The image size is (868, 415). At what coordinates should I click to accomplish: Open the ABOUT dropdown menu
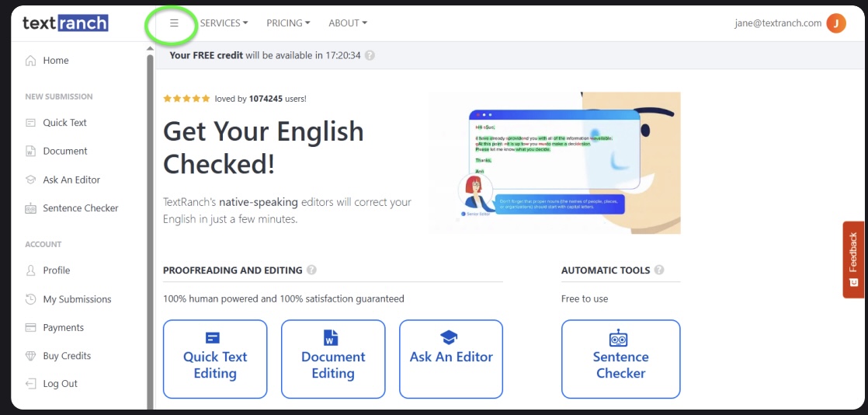coord(348,23)
